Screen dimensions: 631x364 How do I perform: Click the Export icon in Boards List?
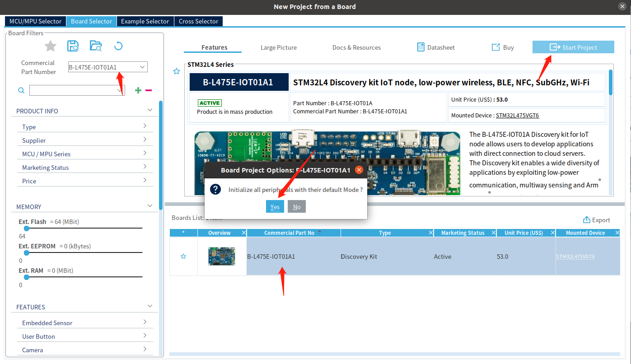pos(587,219)
